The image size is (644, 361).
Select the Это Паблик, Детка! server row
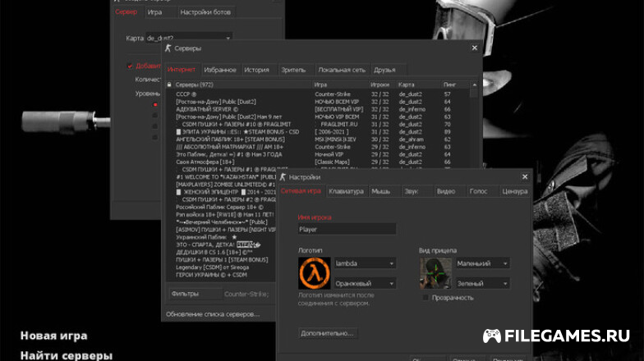point(317,154)
